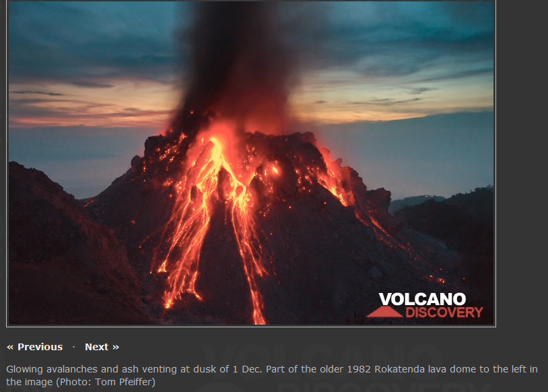Click the red triangle VolcanoDiscovery logo icon
548x392 pixels.
(384, 312)
